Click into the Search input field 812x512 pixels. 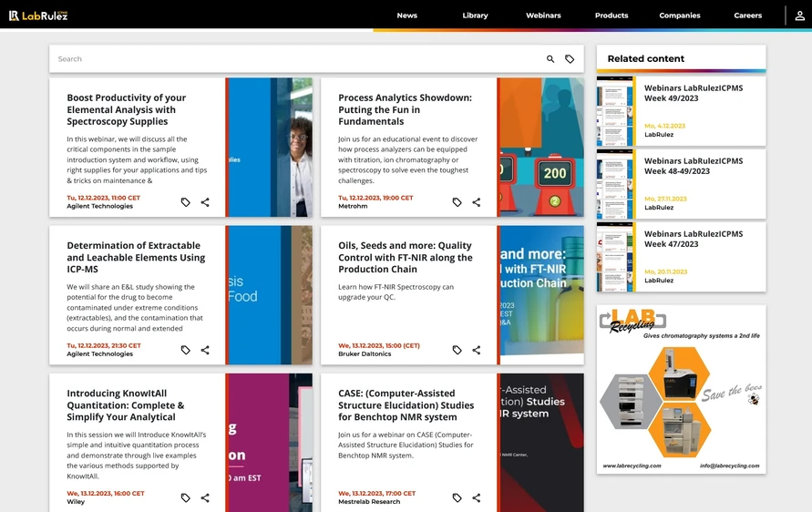coord(298,59)
